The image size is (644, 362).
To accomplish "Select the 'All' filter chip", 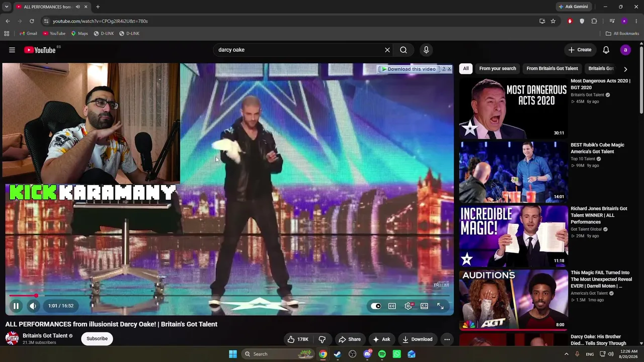I will [466, 68].
